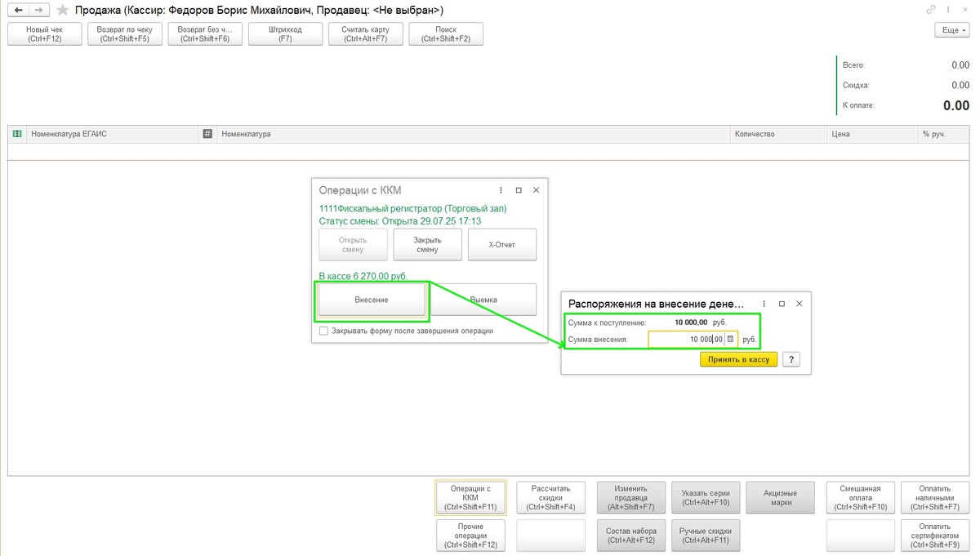
Task: Open help with the ? button
Action: pos(791,359)
